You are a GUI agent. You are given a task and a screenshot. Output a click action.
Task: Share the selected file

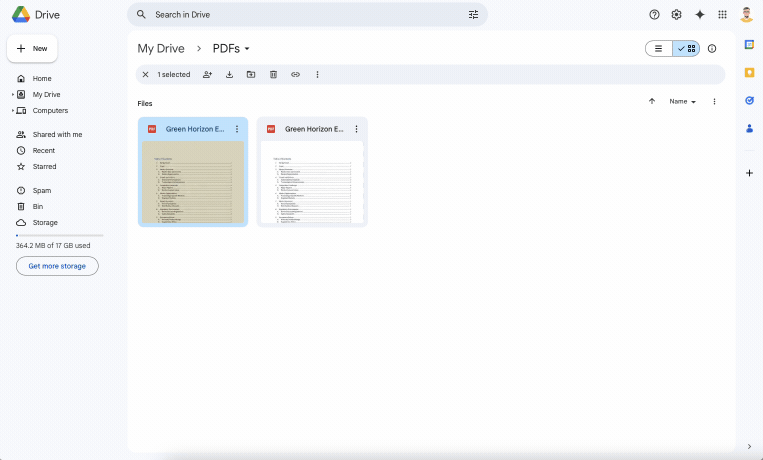[207, 74]
